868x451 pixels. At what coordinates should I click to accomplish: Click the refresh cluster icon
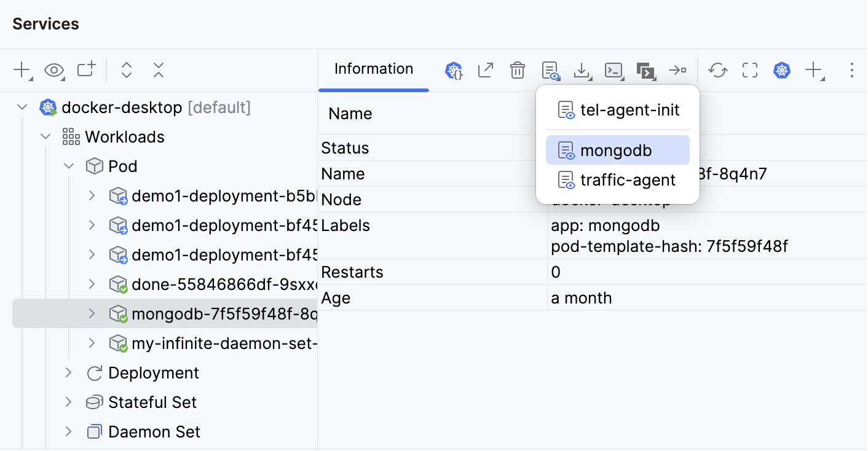point(717,70)
